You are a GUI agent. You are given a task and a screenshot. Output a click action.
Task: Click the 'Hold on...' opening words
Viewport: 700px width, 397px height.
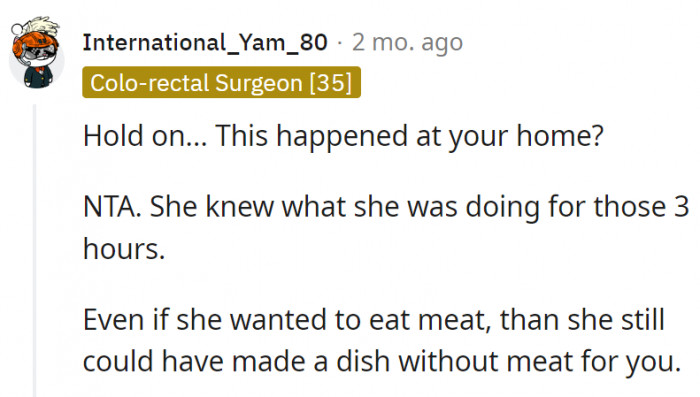coord(145,135)
